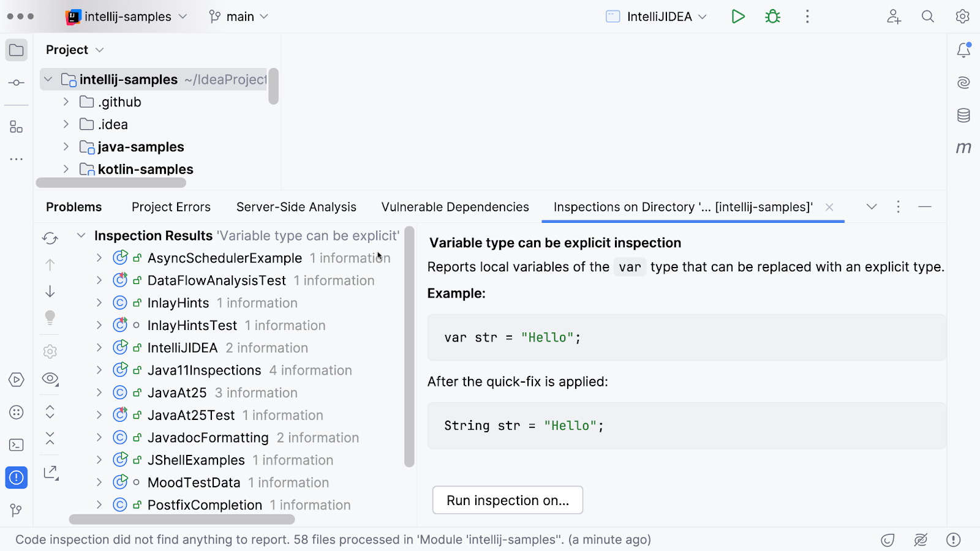The image size is (980, 551).
Task: Open the main branch dropdown
Action: (x=239, y=17)
